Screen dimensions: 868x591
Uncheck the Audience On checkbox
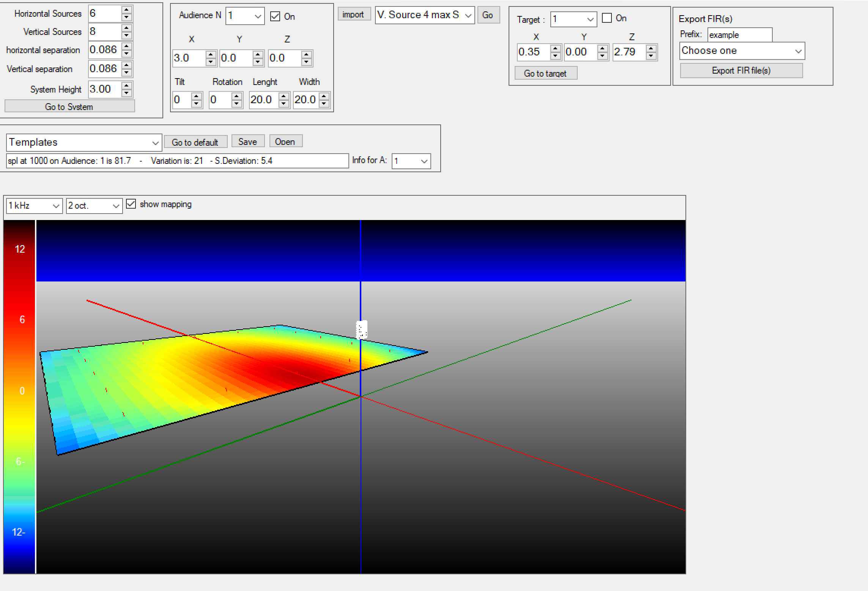pos(275,16)
